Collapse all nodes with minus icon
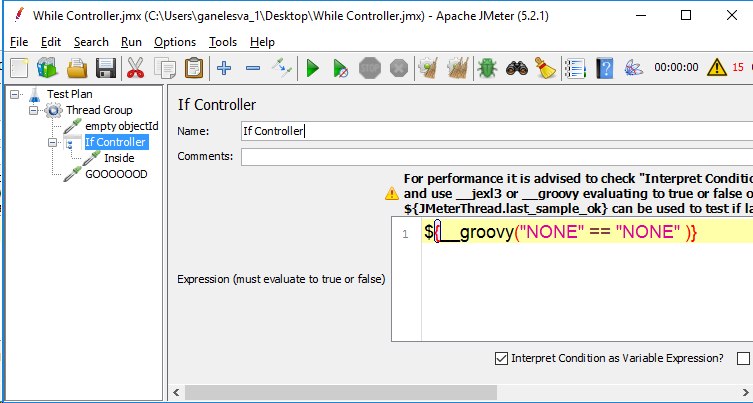The height and width of the screenshot is (403, 753). (x=253, y=68)
